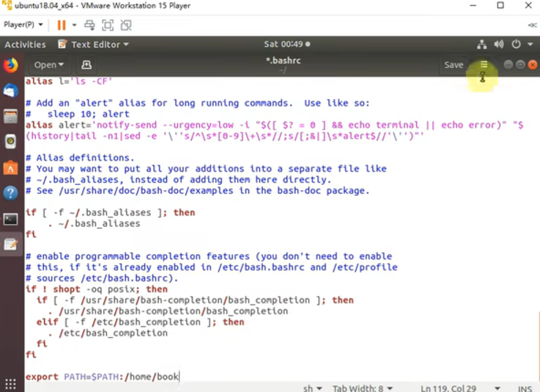Image resolution: width=540 pixels, height=392 pixels.
Task: Open network status icon in top bar
Action: click(482, 44)
